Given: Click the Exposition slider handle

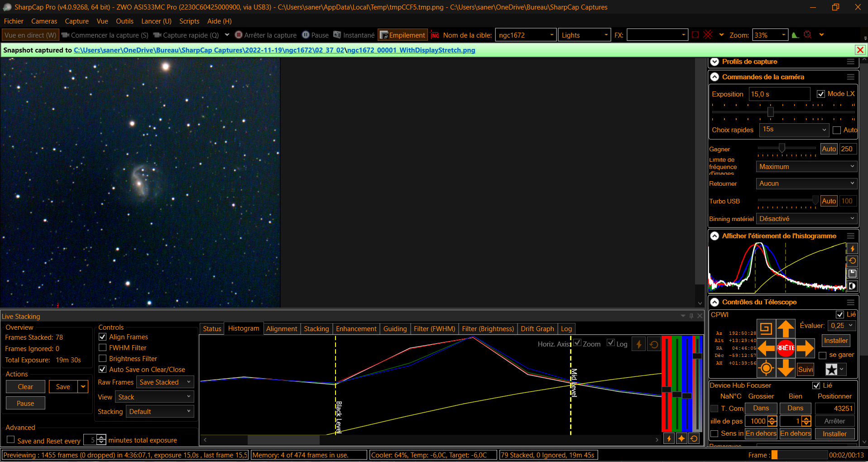Looking at the screenshot, I should point(770,112).
